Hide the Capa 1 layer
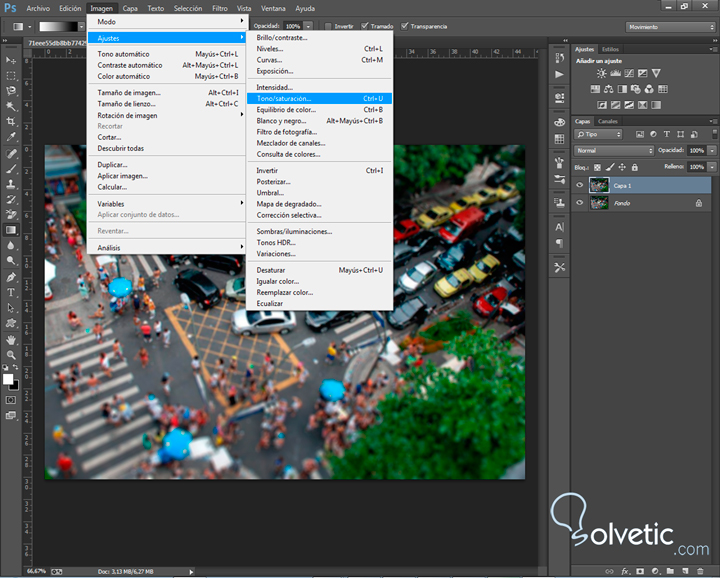Screen dimensions: 720x578 tap(579, 185)
